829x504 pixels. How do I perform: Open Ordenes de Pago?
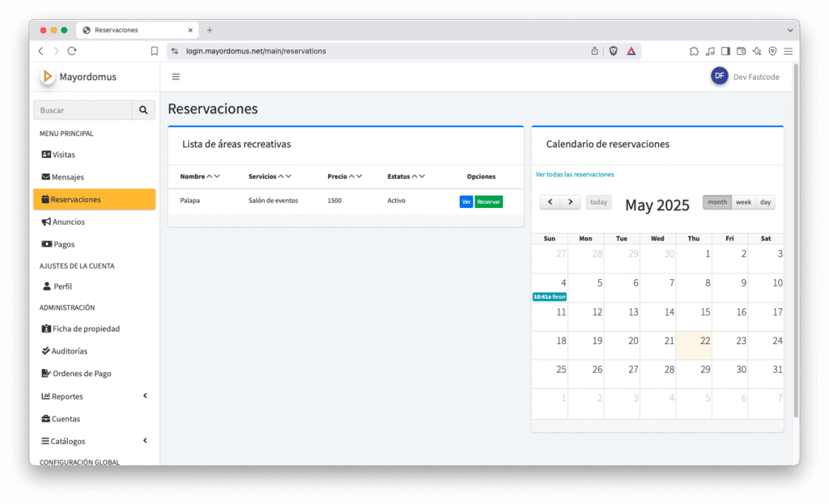tap(81, 374)
